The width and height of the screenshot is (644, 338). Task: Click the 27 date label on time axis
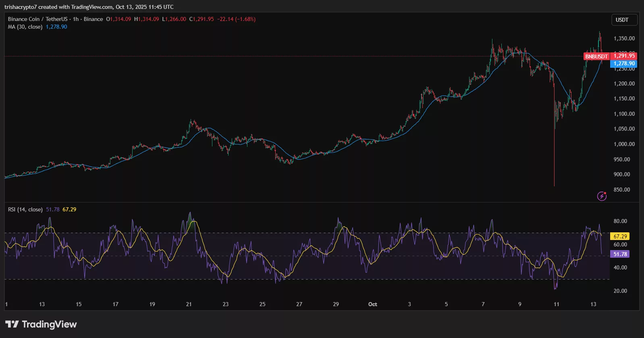click(x=299, y=304)
